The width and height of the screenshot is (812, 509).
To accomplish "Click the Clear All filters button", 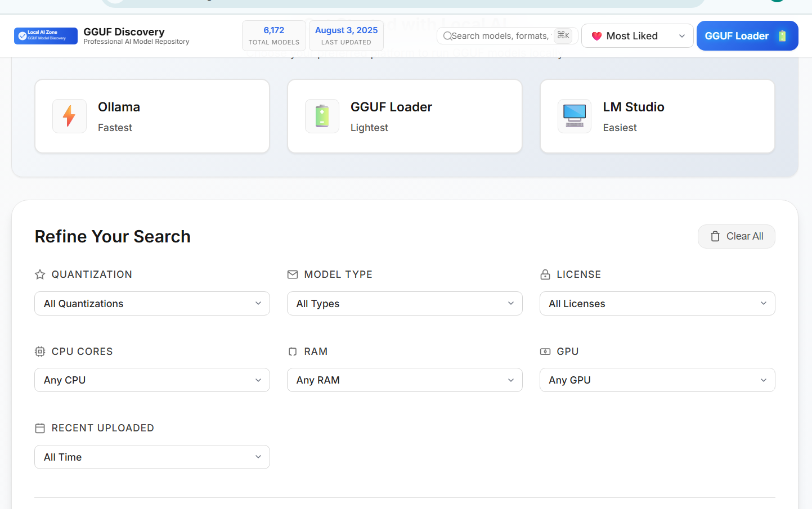I will click(737, 236).
